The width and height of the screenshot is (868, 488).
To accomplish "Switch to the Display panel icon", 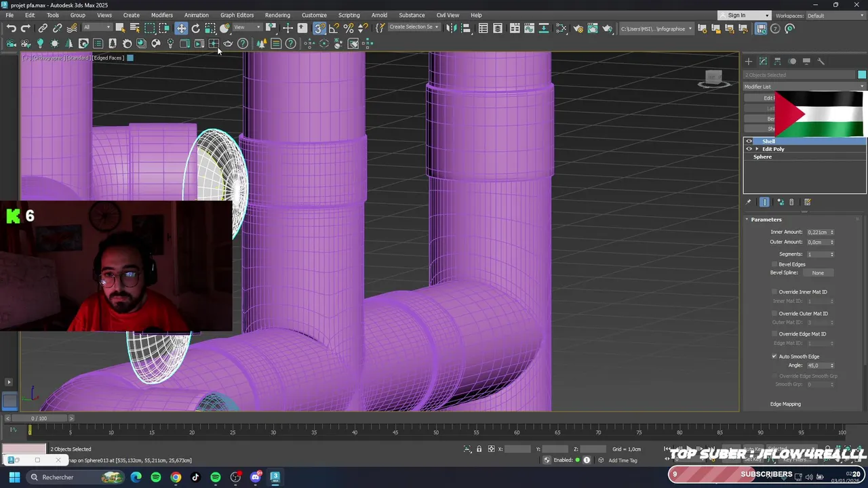I will tap(806, 62).
